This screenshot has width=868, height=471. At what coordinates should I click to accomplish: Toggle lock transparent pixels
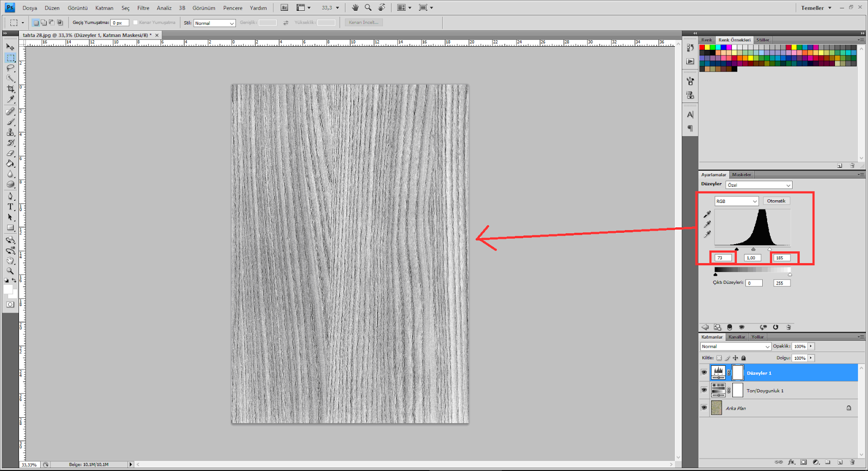coord(719,358)
